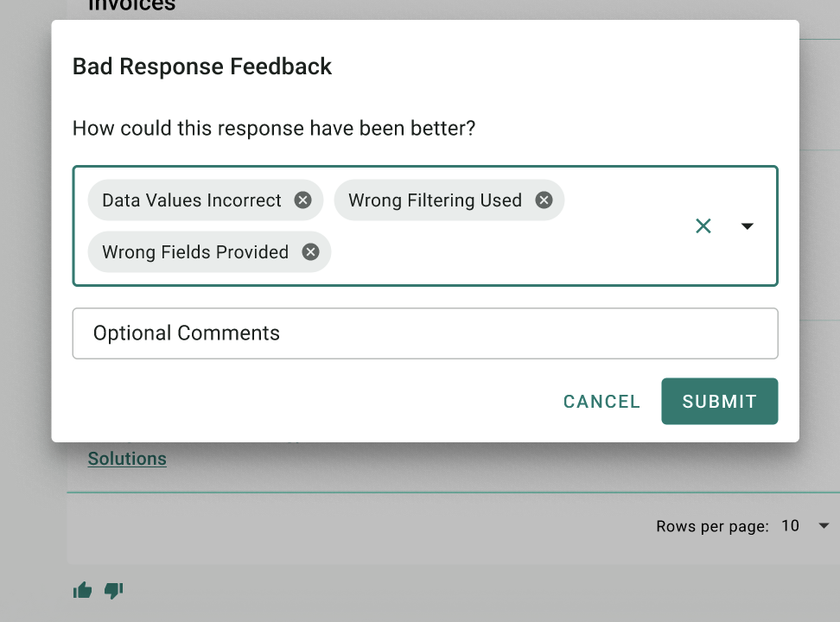Remove the Data Values Incorrect chip
Viewport: 840px width, 622px height.
[x=302, y=200]
